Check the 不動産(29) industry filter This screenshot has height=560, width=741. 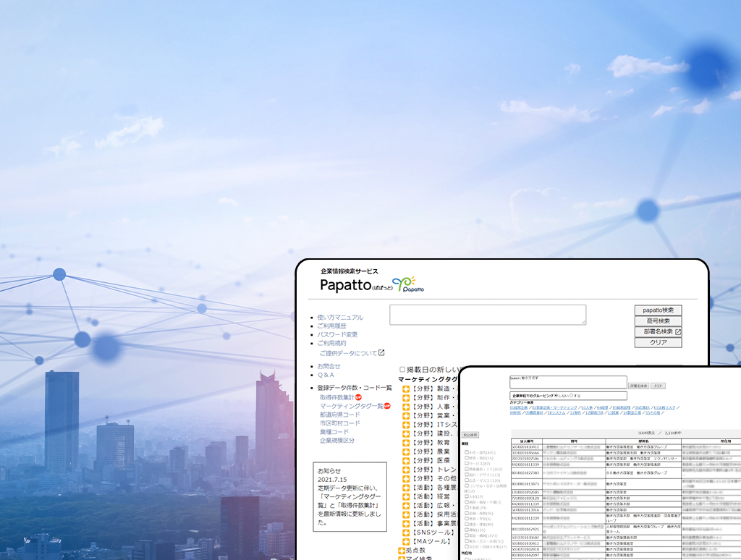point(467,507)
